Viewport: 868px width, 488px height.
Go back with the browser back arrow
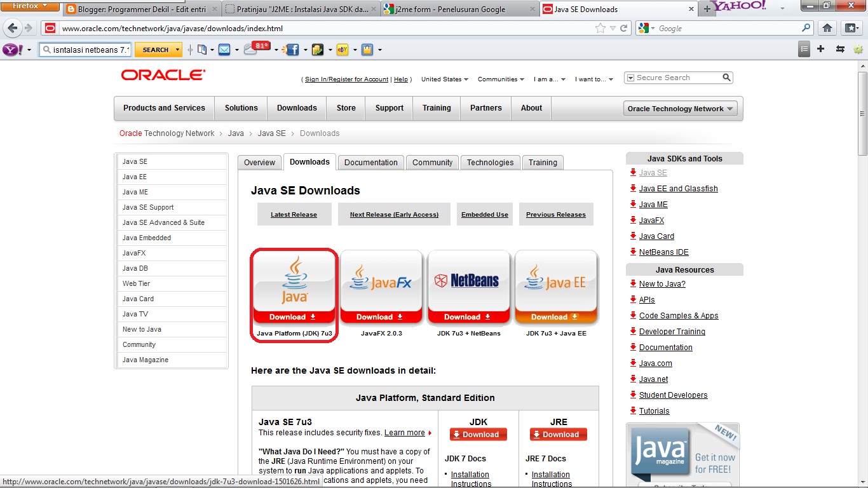(12, 29)
